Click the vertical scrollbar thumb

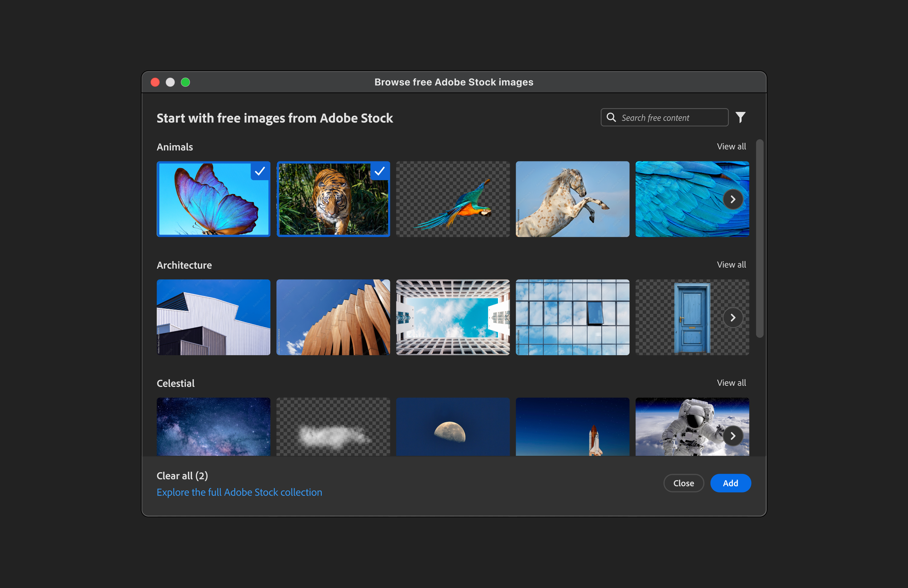click(x=759, y=239)
